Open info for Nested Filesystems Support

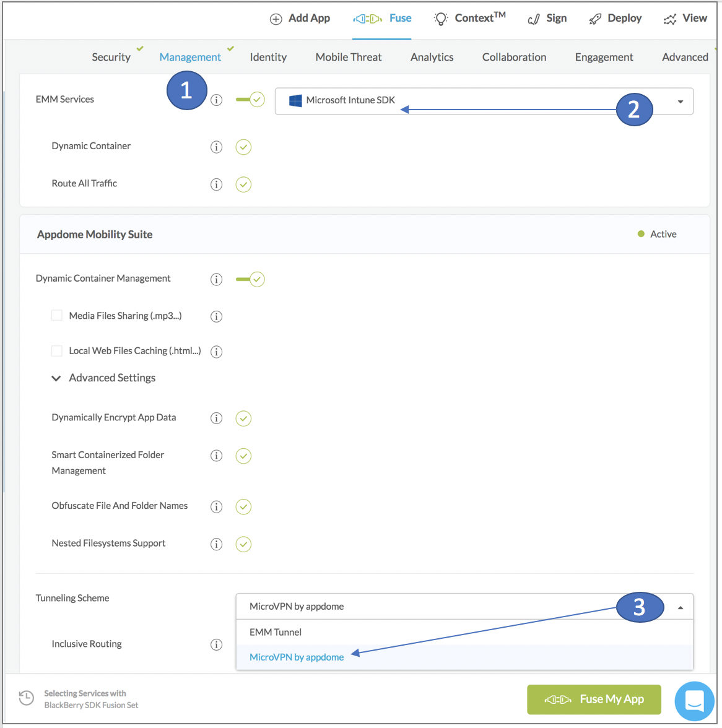coord(216,544)
